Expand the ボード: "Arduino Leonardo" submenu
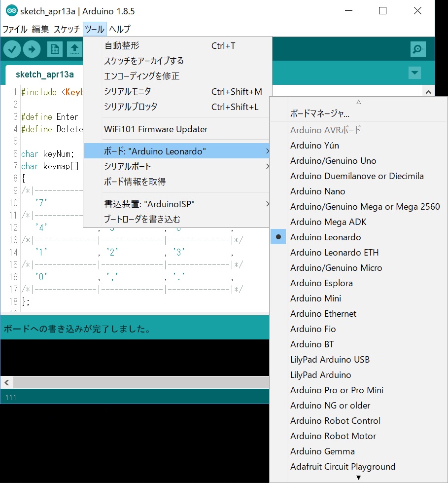Image resolution: width=448 pixels, height=483 pixels. click(176, 151)
